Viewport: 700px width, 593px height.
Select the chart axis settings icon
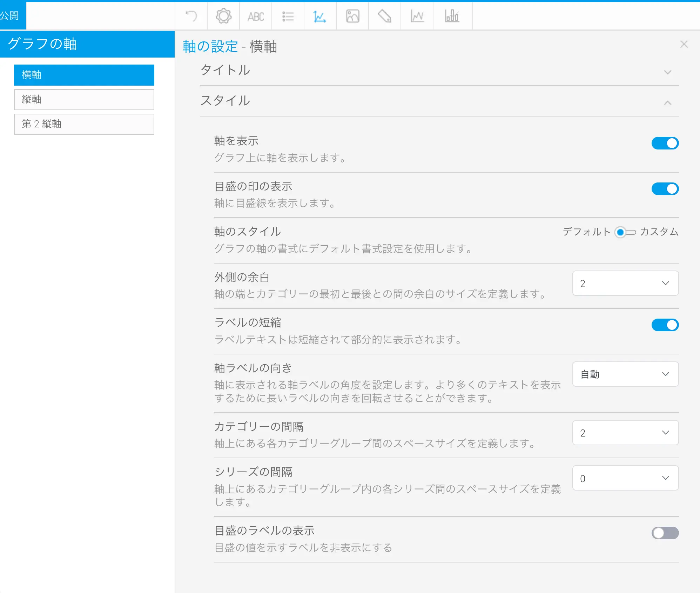[320, 16]
